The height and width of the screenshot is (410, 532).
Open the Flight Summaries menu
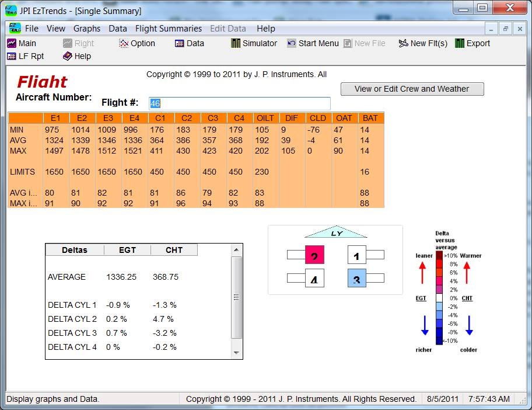point(169,28)
